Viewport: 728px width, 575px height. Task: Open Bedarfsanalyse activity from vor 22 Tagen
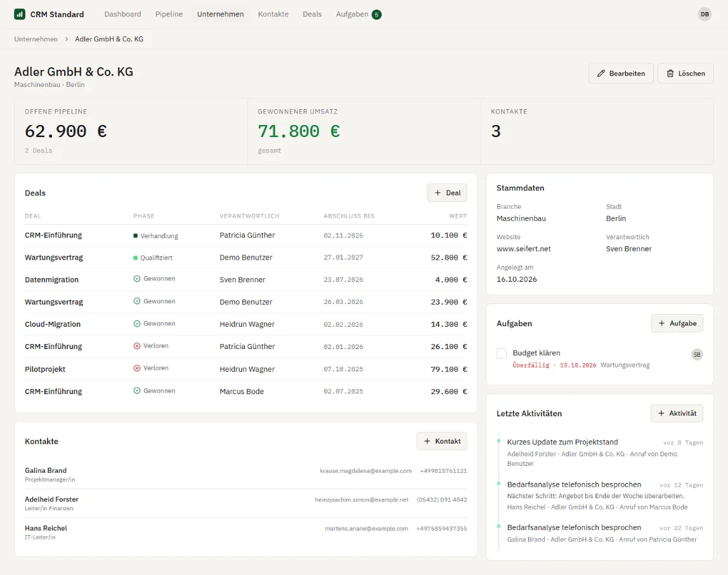574,527
